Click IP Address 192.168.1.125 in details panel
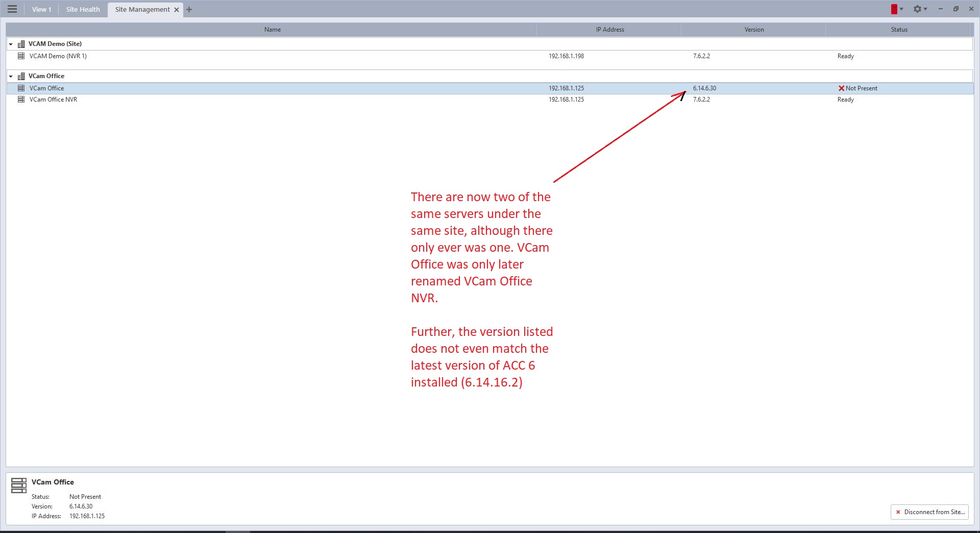The height and width of the screenshot is (533, 980). [x=87, y=516]
